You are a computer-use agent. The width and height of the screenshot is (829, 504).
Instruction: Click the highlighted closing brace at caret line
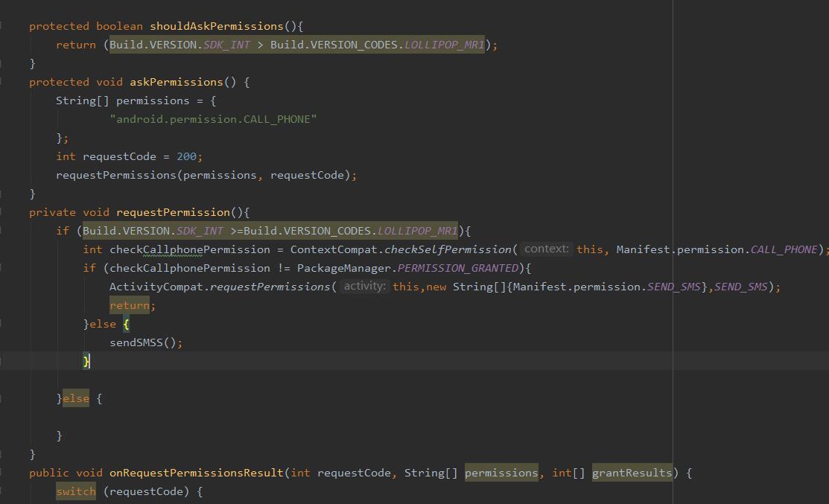[x=86, y=361]
